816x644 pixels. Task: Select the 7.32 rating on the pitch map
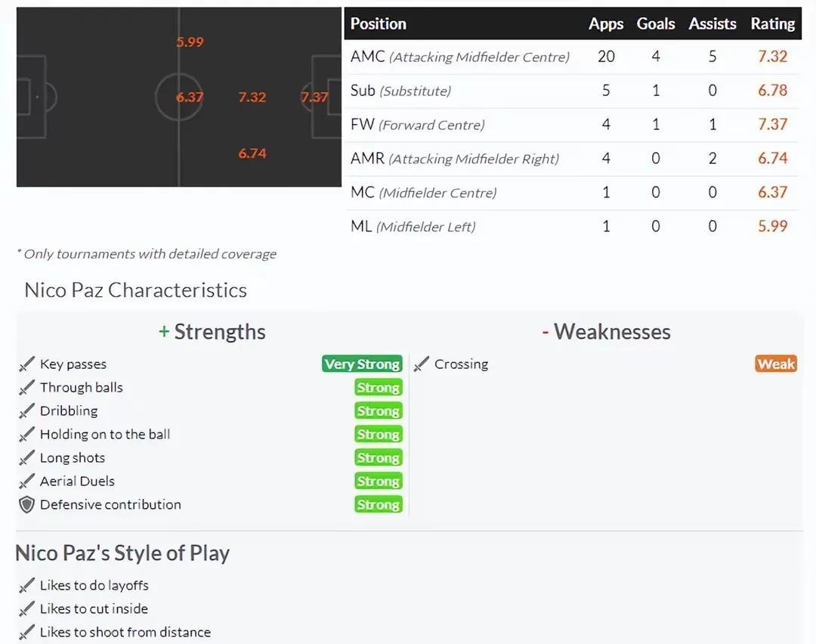(x=252, y=98)
